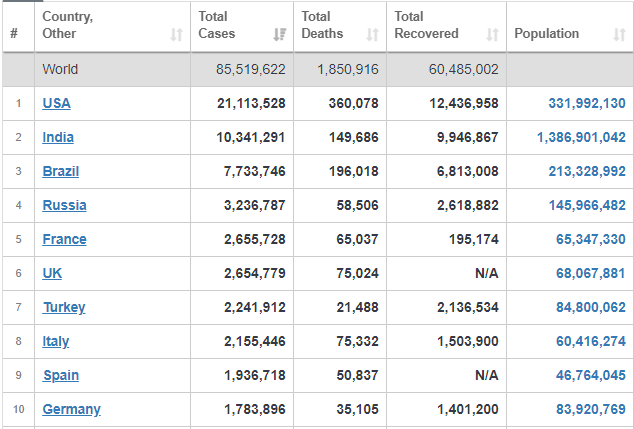Open the France country link
The image size is (634, 429).
pyautogui.click(x=64, y=239)
